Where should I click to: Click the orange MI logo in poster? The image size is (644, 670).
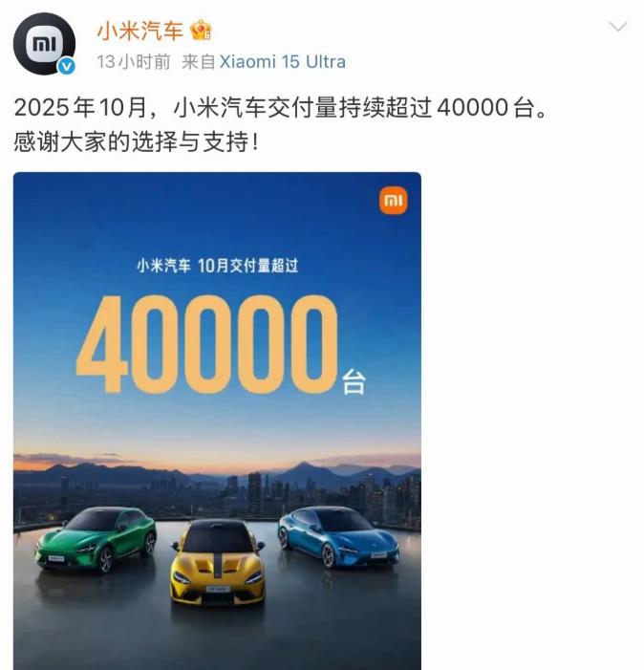[393, 201]
